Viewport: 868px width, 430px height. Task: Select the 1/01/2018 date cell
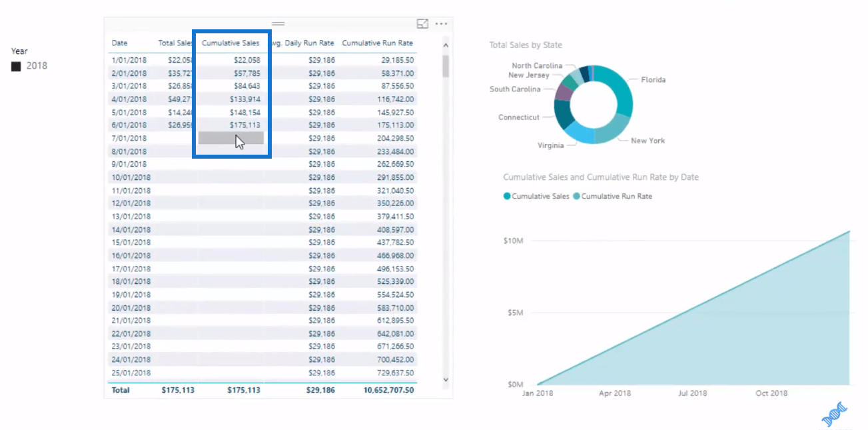click(129, 60)
